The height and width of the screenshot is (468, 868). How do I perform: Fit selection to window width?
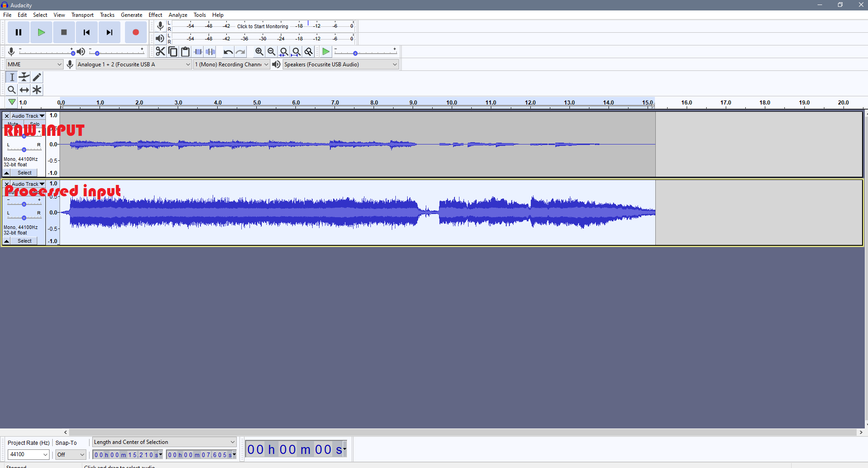point(284,52)
